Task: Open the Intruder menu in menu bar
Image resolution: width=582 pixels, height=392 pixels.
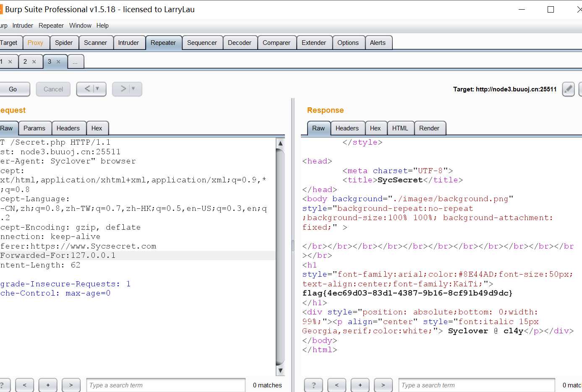Action: pyautogui.click(x=23, y=26)
